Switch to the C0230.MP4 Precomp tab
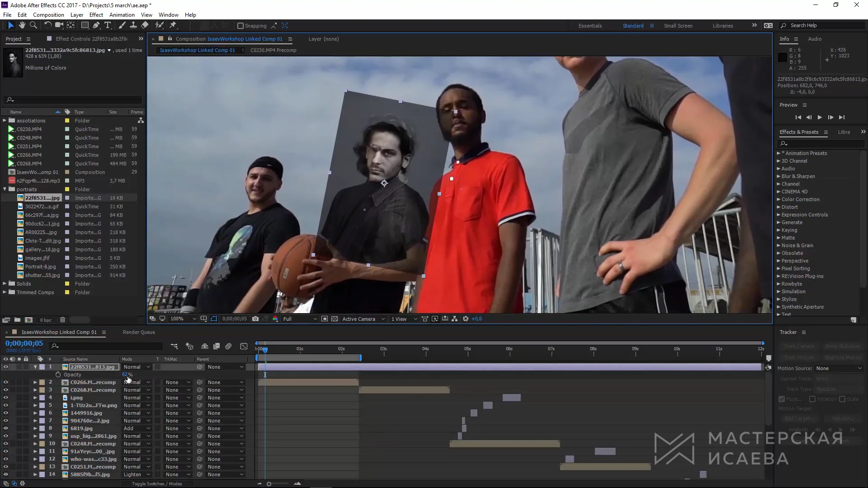 274,50
